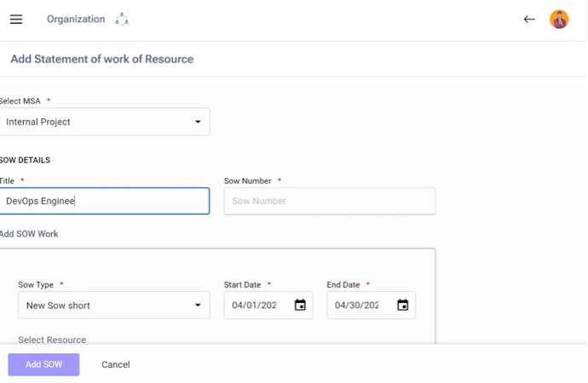Click the organization hierarchy icon

point(122,20)
